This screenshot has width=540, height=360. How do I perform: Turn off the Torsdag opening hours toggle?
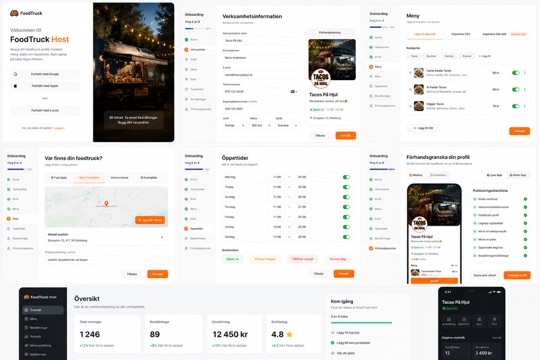(x=346, y=207)
